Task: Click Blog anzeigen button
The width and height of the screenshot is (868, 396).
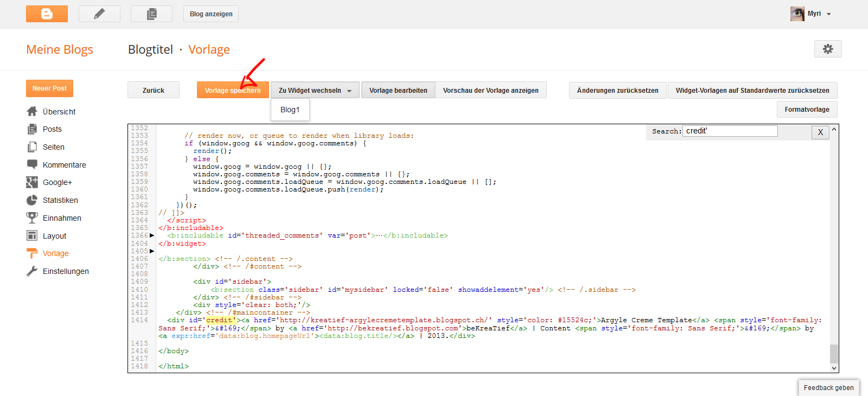Action: [211, 14]
